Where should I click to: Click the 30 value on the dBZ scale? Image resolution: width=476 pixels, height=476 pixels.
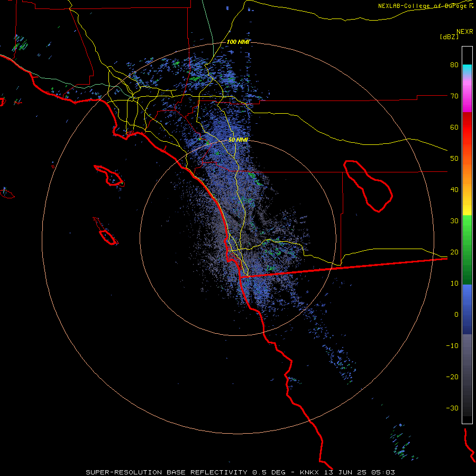click(x=454, y=221)
